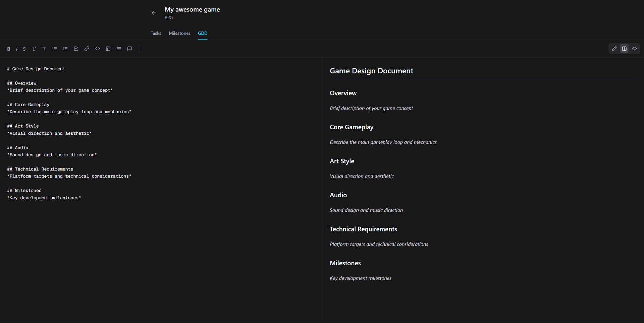644x323 pixels.
Task: Click the 'Art Style' heading in the preview
Action: [x=342, y=161]
